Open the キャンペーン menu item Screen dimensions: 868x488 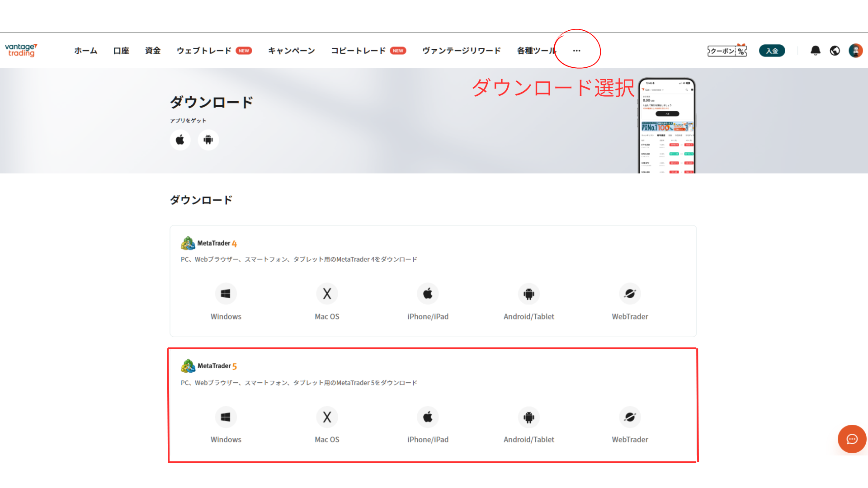pos(292,51)
